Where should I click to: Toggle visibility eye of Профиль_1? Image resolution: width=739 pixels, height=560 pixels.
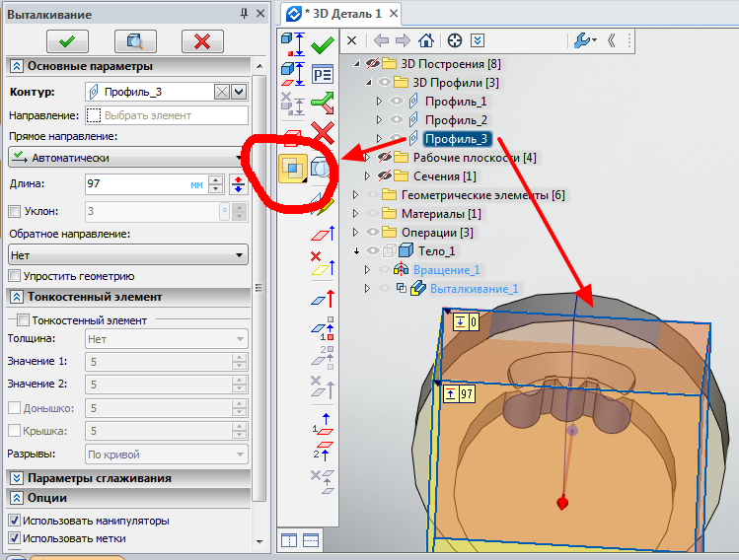coord(397,101)
